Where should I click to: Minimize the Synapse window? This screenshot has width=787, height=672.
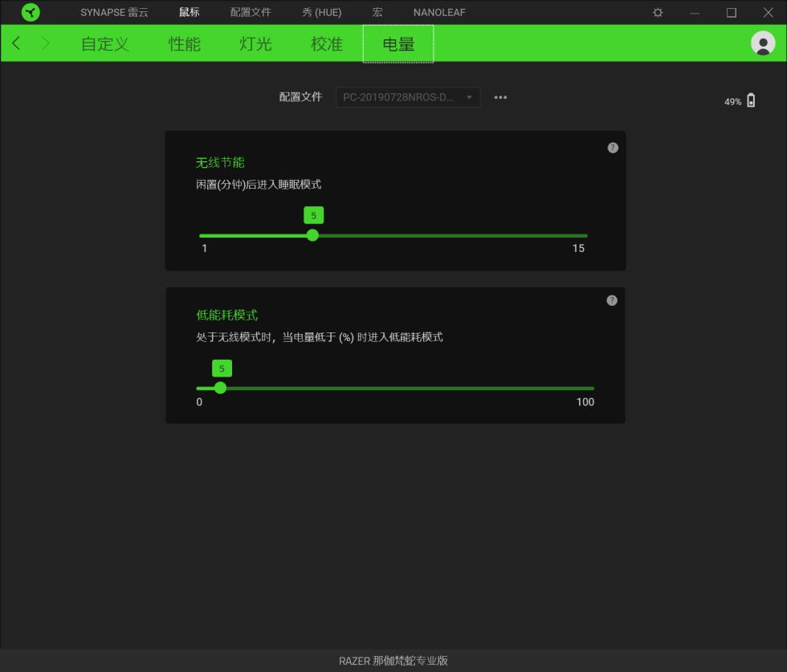tap(695, 13)
